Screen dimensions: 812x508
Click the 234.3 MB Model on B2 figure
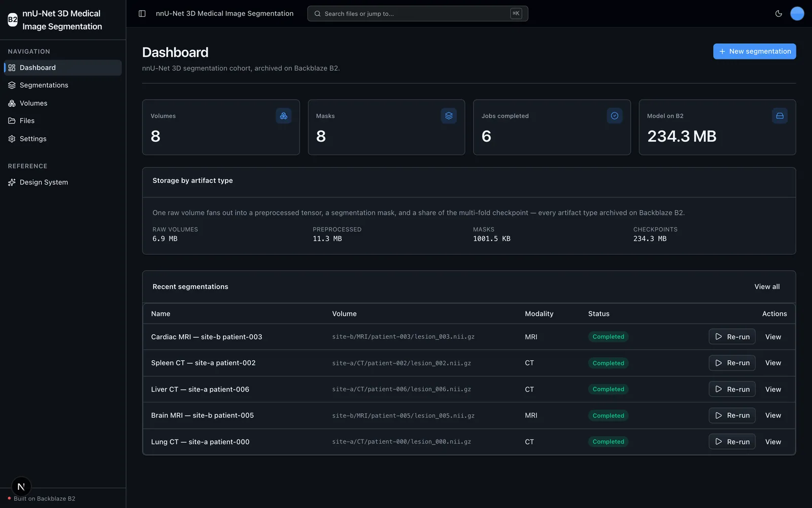pyautogui.click(x=682, y=136)
